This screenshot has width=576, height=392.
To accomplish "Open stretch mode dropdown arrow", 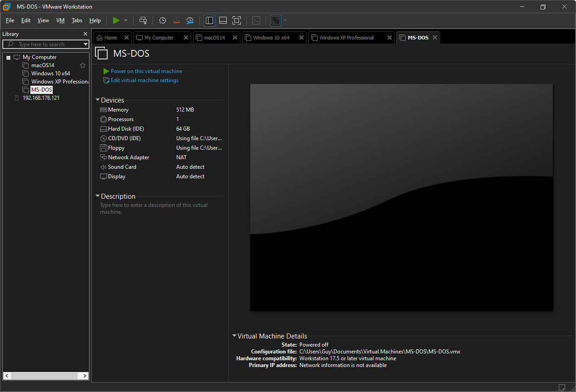I will (x=285, y=20).
